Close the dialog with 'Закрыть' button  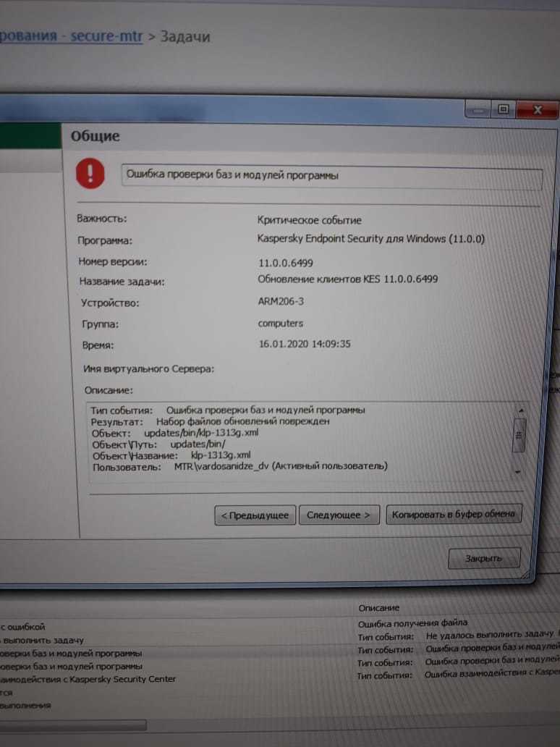484,558
